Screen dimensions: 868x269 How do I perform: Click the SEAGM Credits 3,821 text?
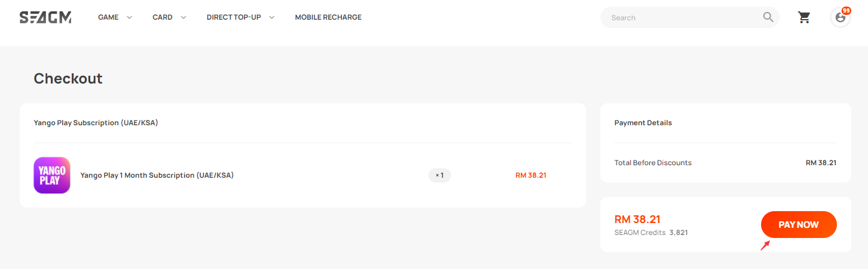coord(651,233)
